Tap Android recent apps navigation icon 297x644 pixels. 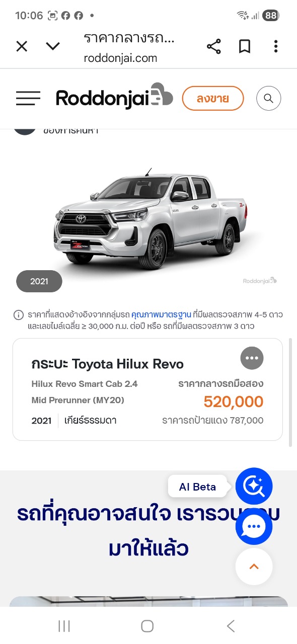(64, 626)
